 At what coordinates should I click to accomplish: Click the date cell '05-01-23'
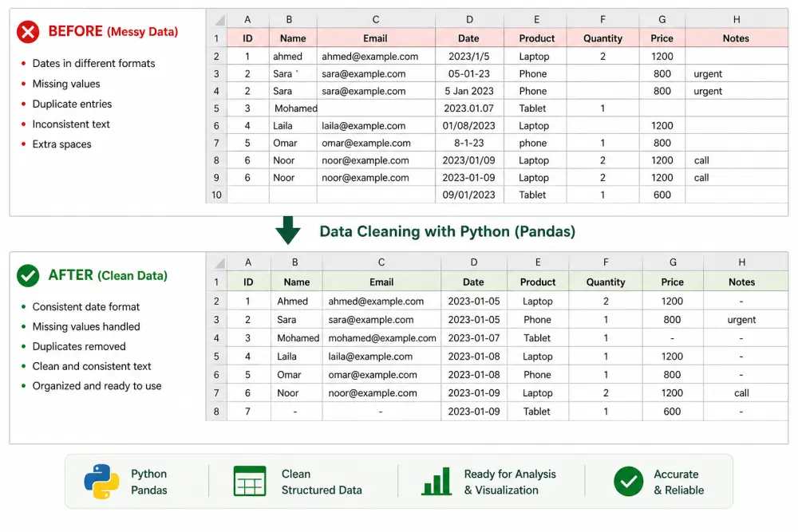(468, 73)
